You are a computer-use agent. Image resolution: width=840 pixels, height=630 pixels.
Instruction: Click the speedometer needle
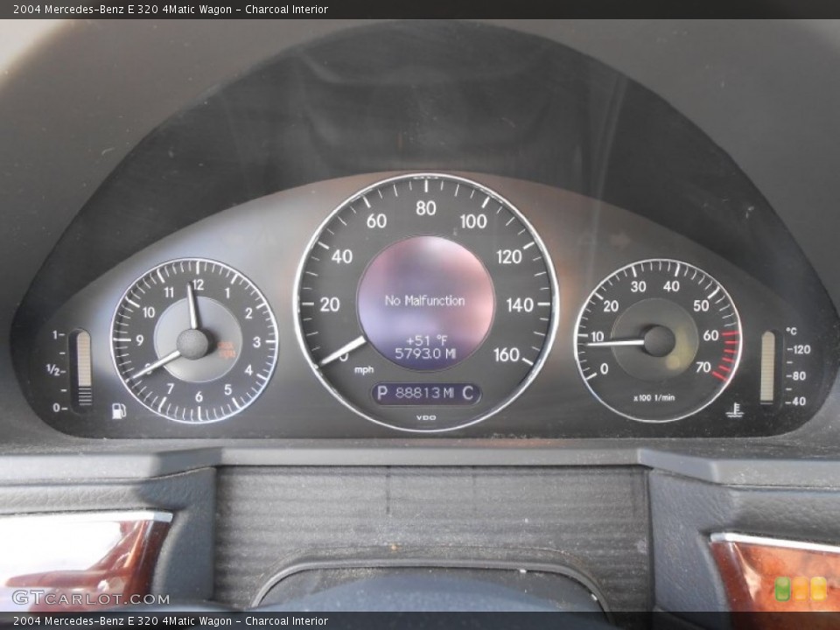pos(343,351)
